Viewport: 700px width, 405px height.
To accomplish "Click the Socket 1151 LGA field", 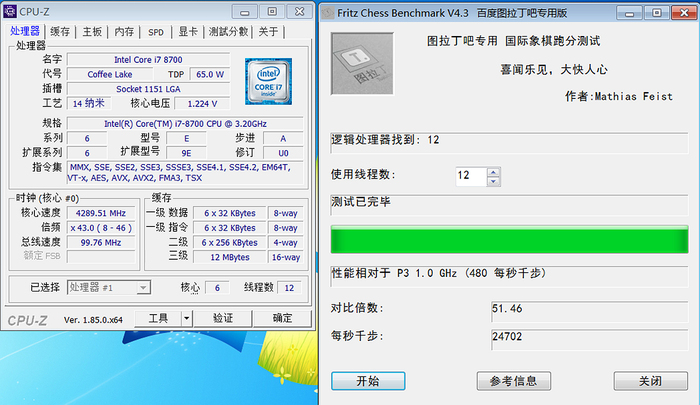I will (148, 89).
